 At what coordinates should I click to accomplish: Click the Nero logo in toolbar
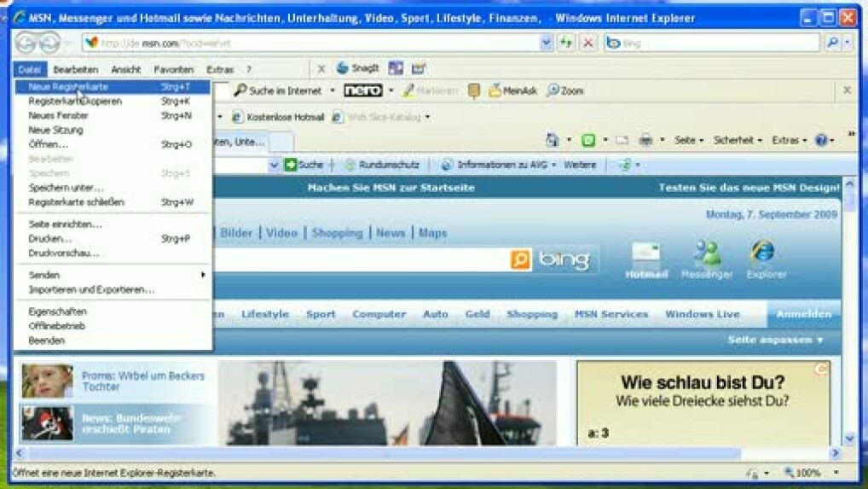click(362, 90)
